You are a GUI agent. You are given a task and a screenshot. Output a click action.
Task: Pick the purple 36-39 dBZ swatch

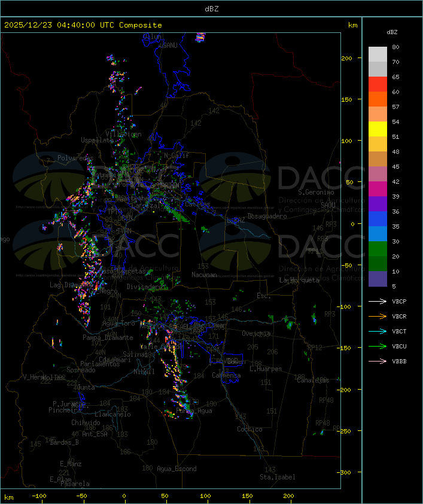378,204
